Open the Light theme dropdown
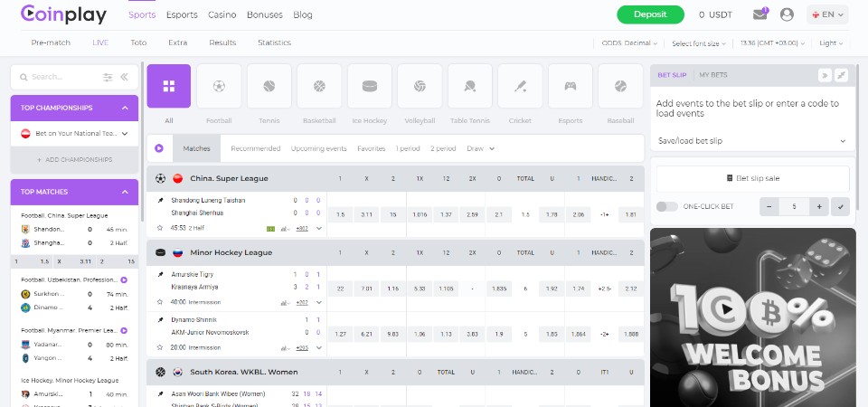The image size is (868, 407). (x=831, y=43)
